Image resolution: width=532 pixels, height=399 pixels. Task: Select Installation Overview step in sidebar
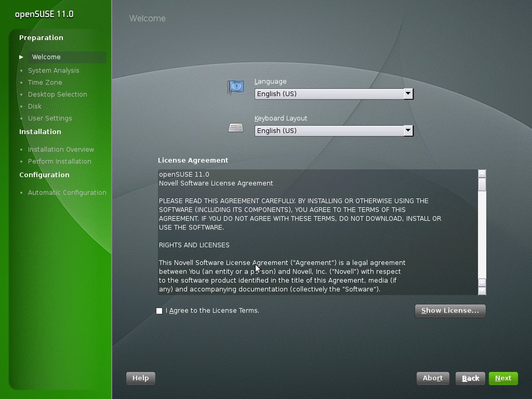point(61,149)
